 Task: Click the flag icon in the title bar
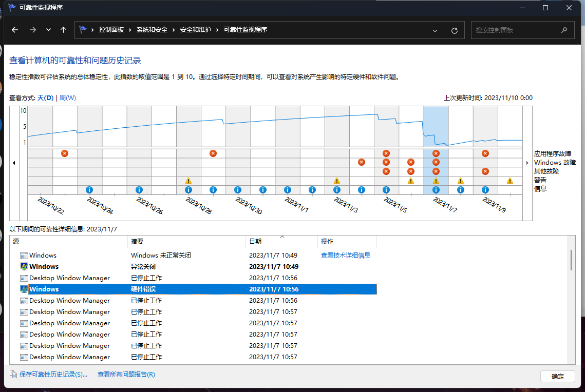(12, 8)
